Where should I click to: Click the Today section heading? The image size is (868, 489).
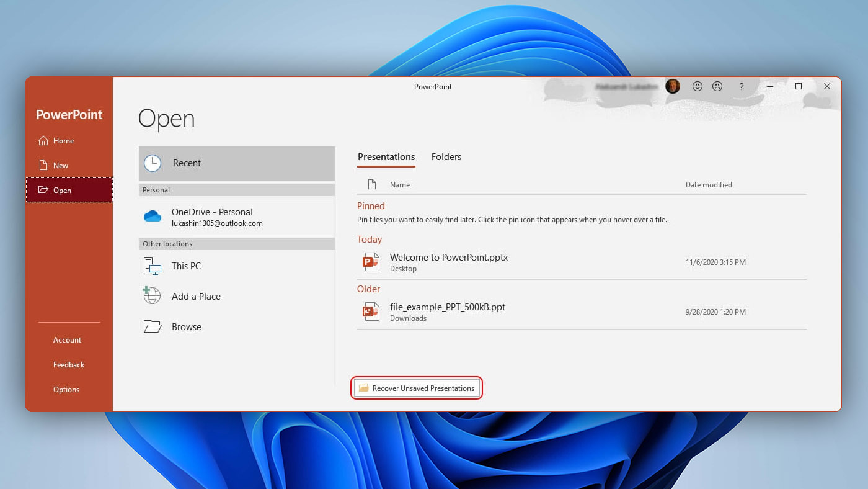[370, 240]
